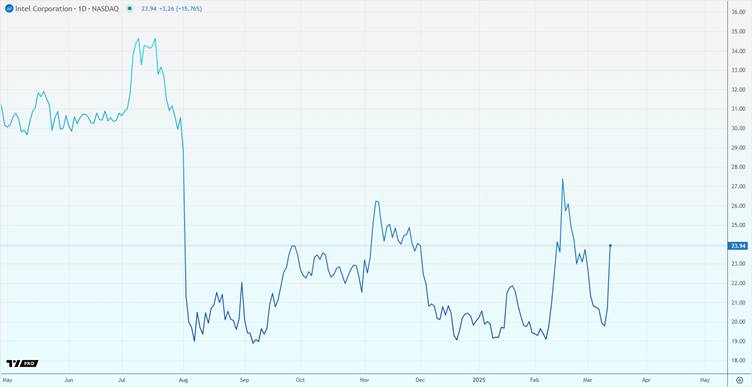The width and height of the screenshot is (752, 387).
Task: Click the Dec label on the time axis
Action: (x=420, y=380)
